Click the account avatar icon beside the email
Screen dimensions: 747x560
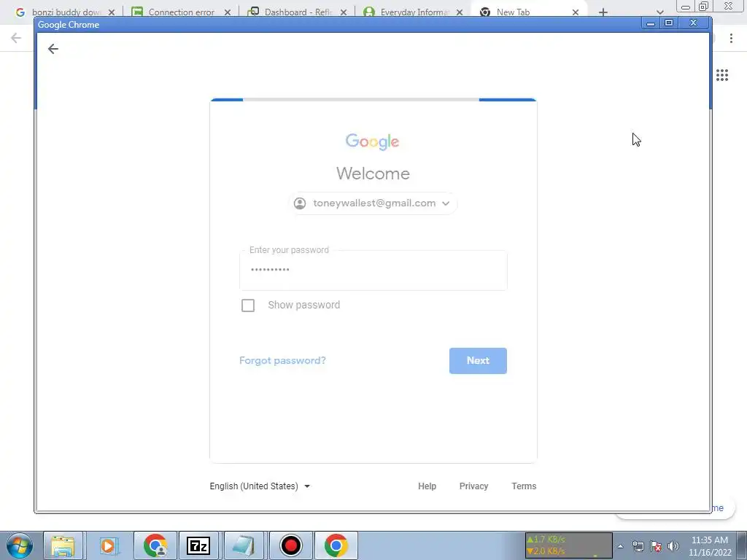tap(300, 203)
